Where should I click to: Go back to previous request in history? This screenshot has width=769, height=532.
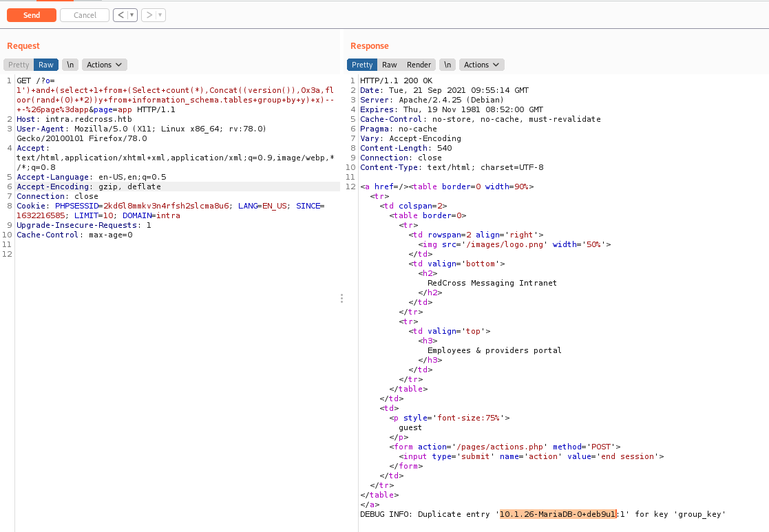120,15
